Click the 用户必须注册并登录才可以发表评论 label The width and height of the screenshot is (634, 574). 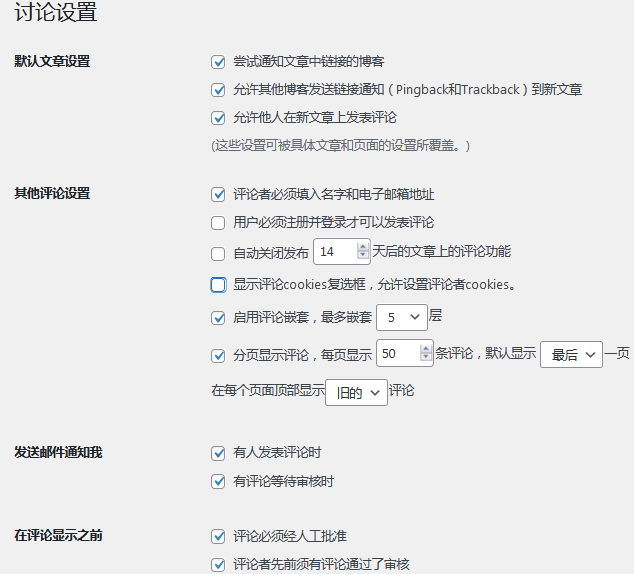click(333, 222)
